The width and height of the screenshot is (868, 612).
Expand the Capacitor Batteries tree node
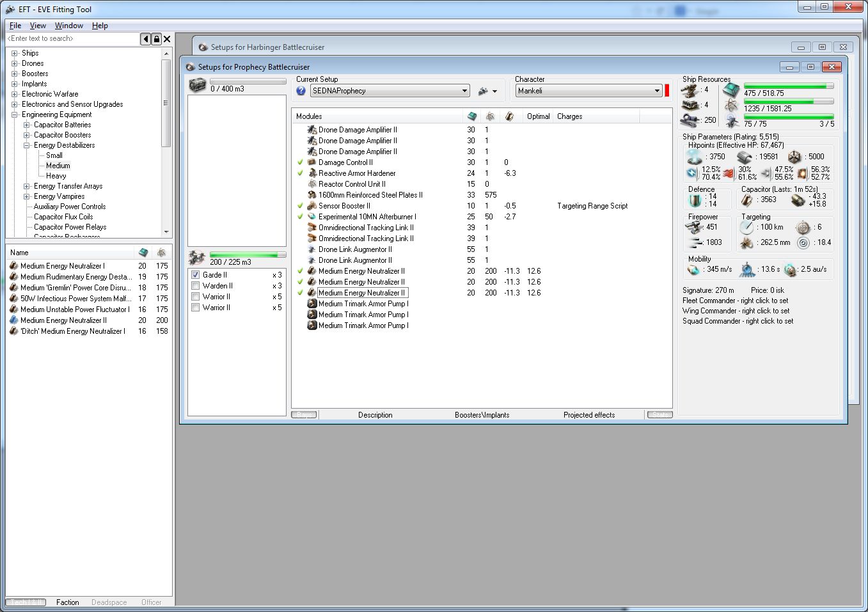click(27, 125)
